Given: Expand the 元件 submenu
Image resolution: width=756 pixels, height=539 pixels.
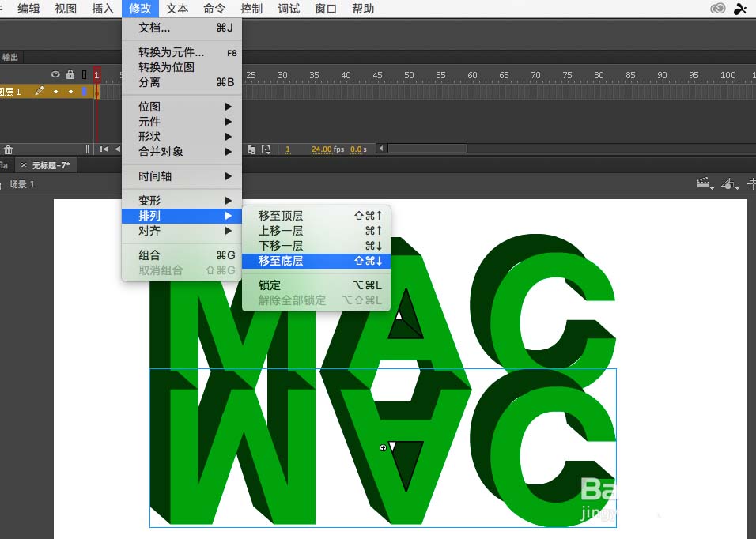Looking at the screenshot, I should [181, 122].
